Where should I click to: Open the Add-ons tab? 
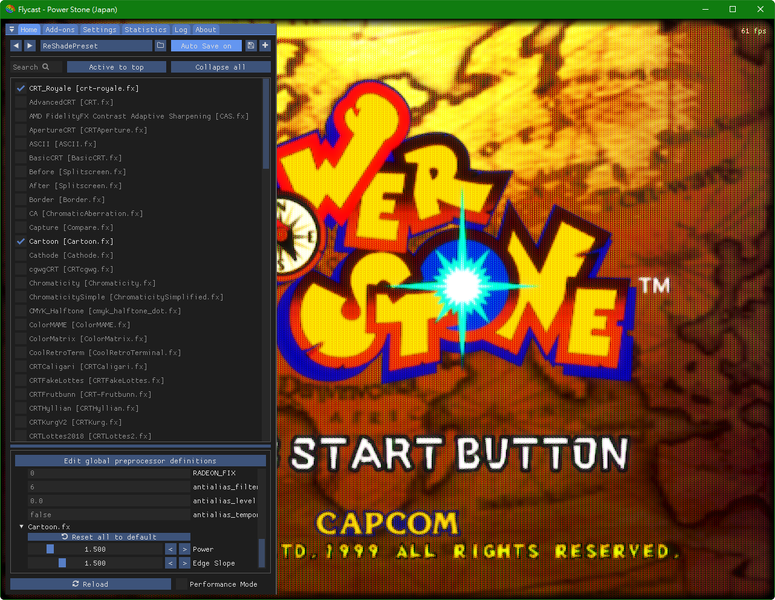point(60,30)
